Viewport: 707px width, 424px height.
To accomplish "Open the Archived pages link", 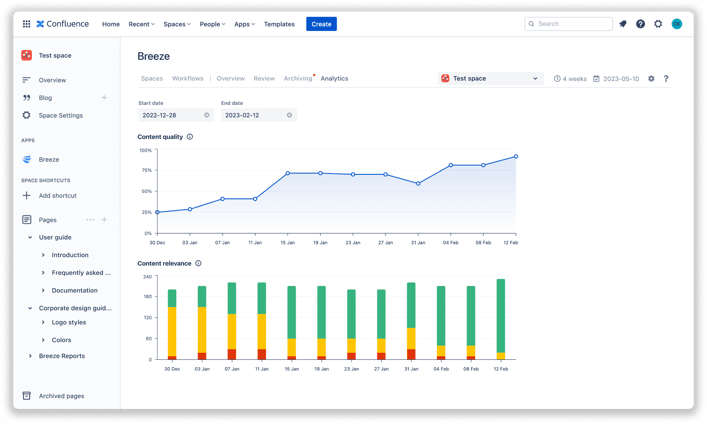I will (61, 396).
